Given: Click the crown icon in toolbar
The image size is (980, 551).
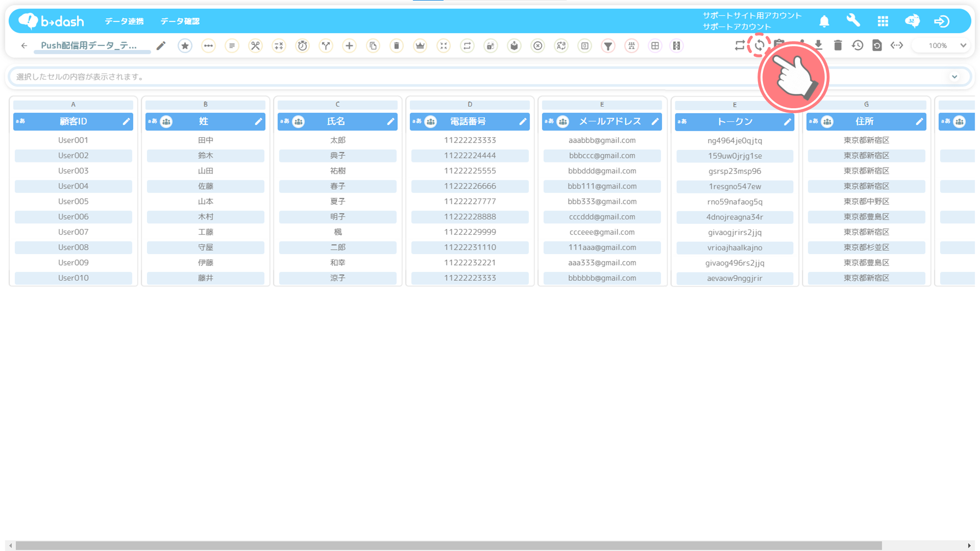Looking at the screenshot, I should (420, 46).
